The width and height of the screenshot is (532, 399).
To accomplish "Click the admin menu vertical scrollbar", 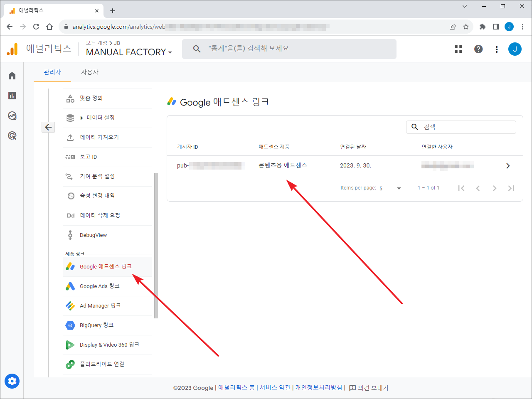I will tap(156, 245).
